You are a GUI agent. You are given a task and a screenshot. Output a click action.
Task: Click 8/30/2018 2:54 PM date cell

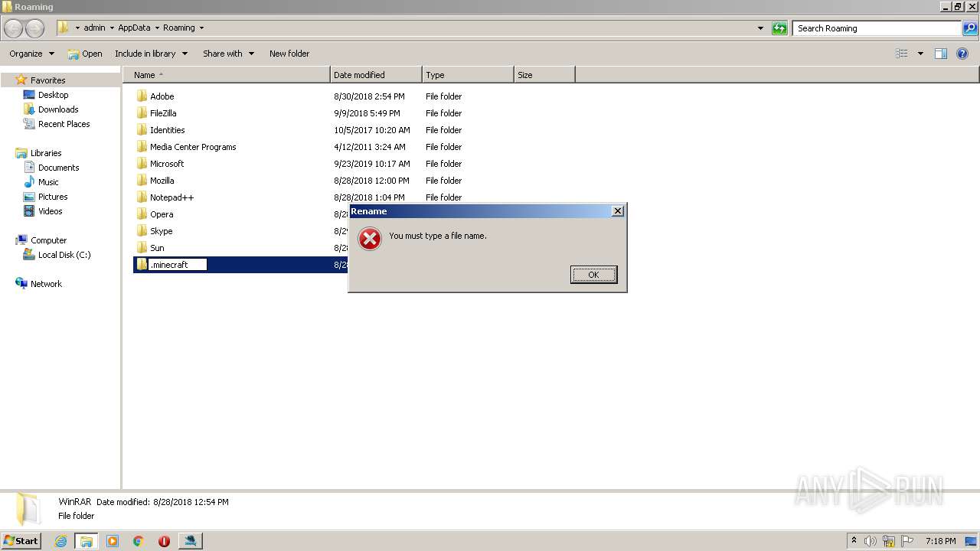pyautogui.click(x=369, y=96)
